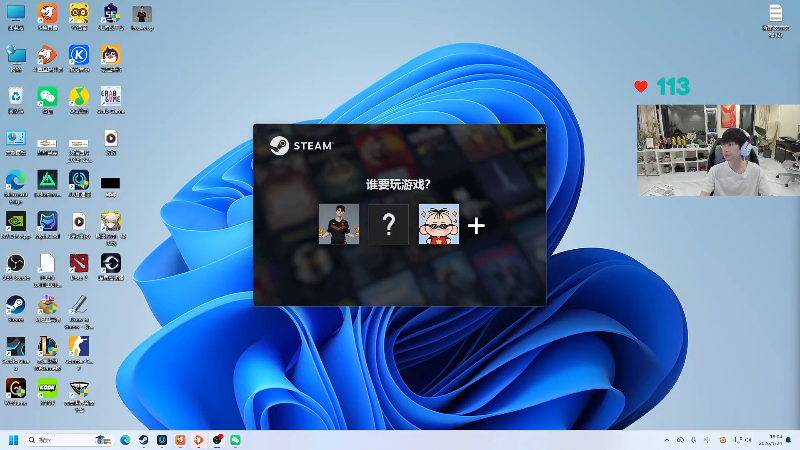
Task: Select the Steam account with question mark avatar
Action: 389,224
